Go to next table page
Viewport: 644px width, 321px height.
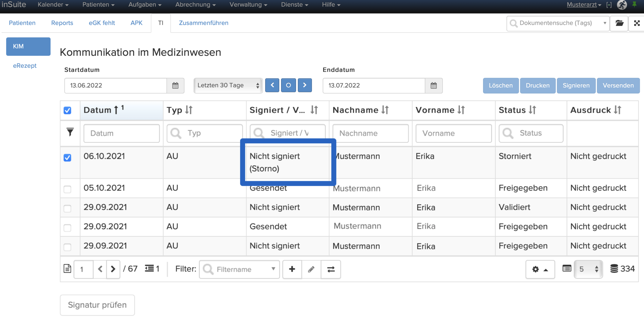[113, 269]
